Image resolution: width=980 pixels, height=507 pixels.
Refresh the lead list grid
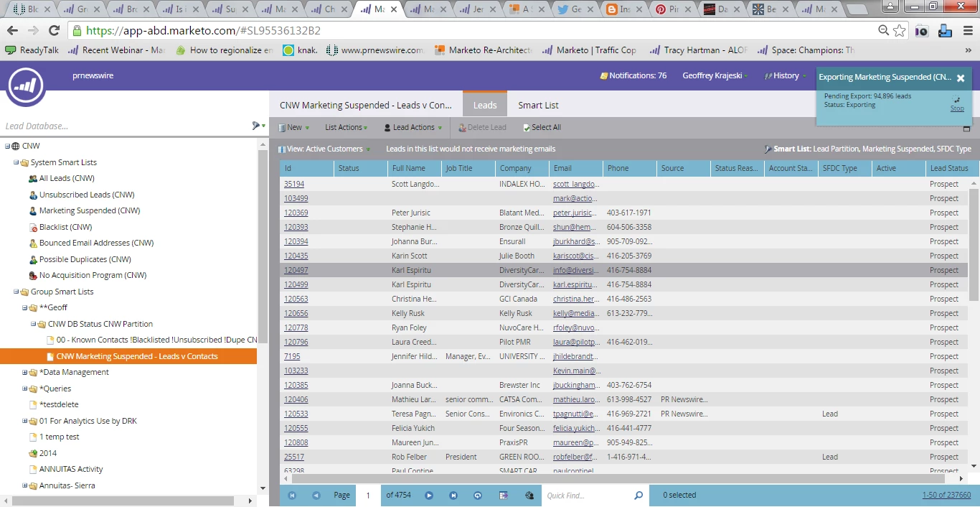[x=478, y=496]
